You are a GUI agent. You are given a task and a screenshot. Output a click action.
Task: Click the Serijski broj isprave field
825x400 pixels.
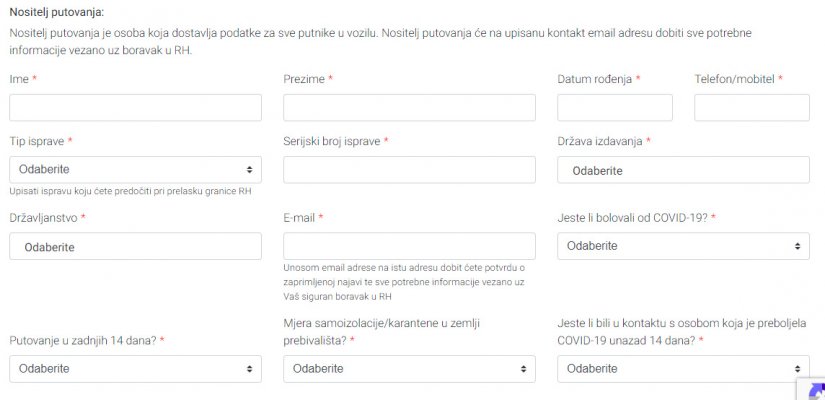pyautogui.click(x=409, y=170)
